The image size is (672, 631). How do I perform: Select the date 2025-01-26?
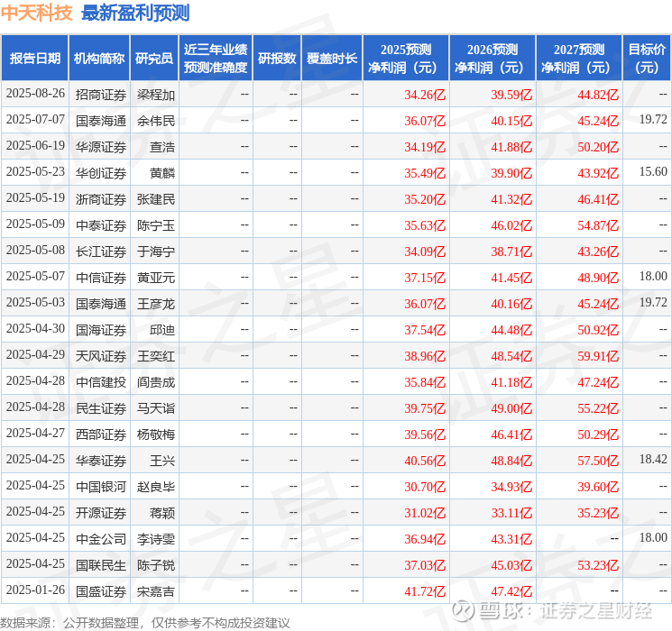tap(35, 590)
